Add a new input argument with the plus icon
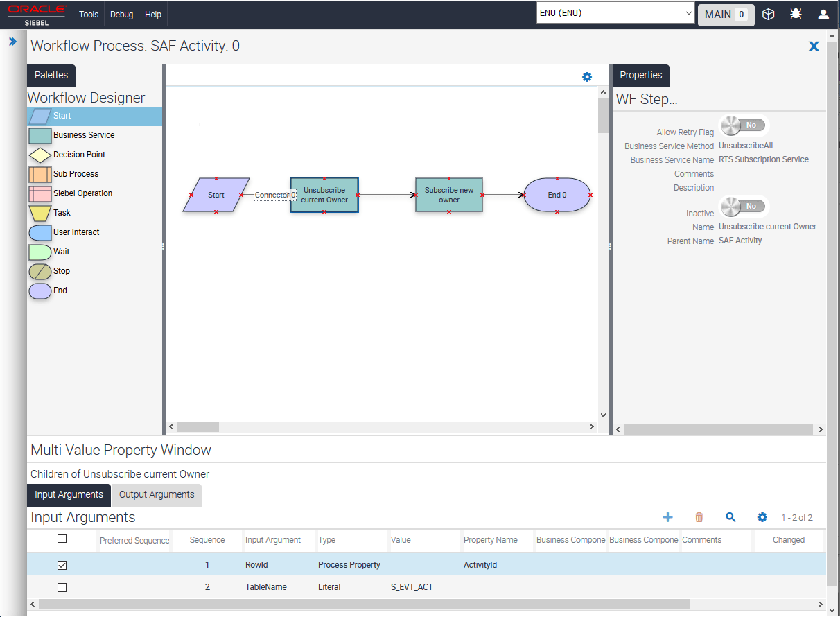This screenshot has width=840, height=617. (667, 516)
